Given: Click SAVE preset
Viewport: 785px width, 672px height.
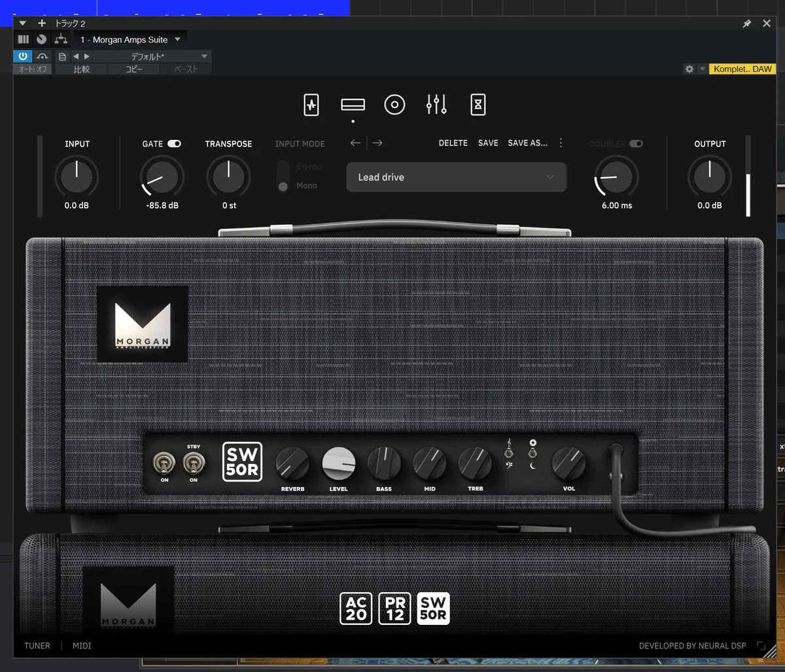Looking at the screenshot, I should (x=488, y=143).
